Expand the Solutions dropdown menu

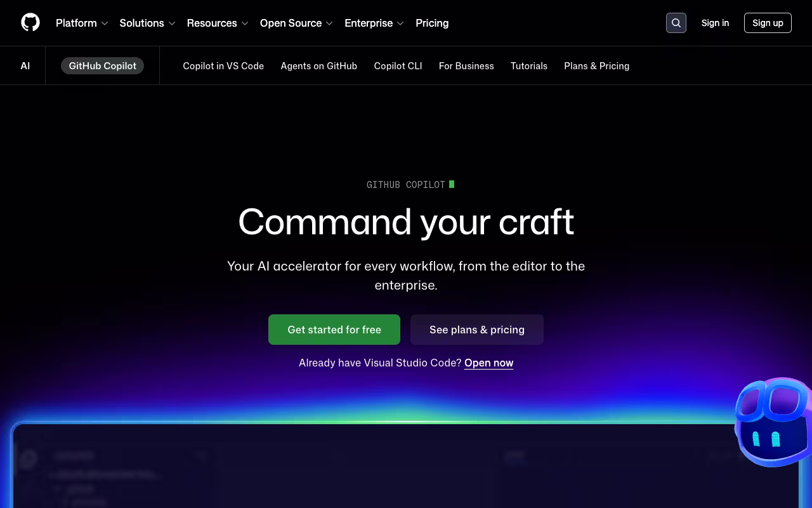pos(147,23)
